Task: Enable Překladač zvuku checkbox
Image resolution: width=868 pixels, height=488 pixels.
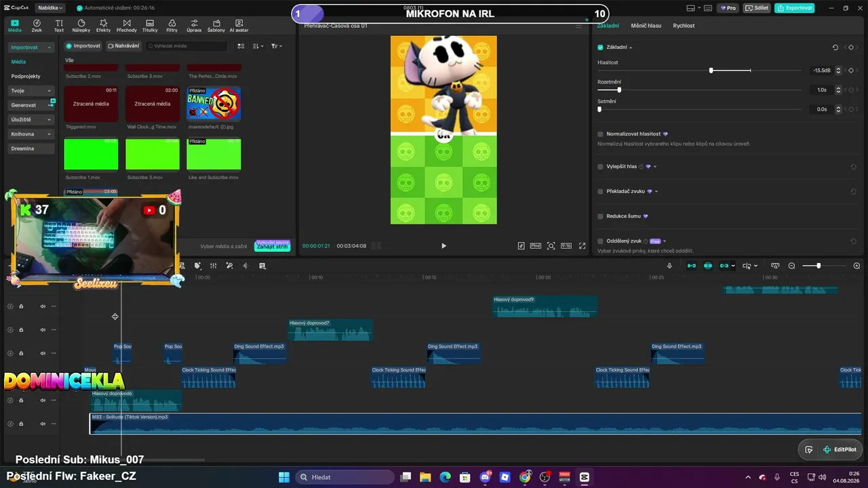Action: click(600, 192)
